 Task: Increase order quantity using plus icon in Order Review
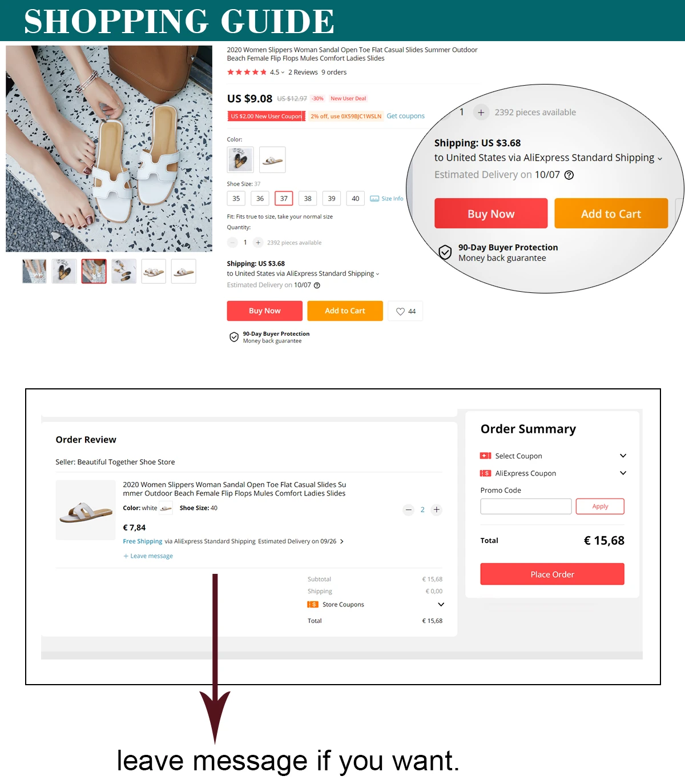click(437, 510)
